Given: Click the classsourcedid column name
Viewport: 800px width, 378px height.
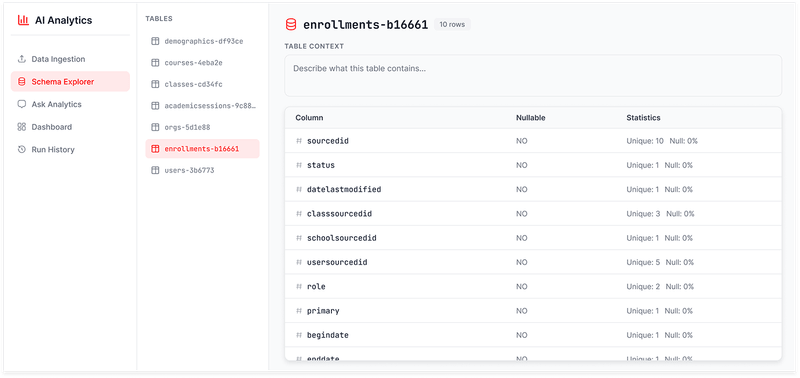Looking at the screenshot, I should tap(339, 214).
